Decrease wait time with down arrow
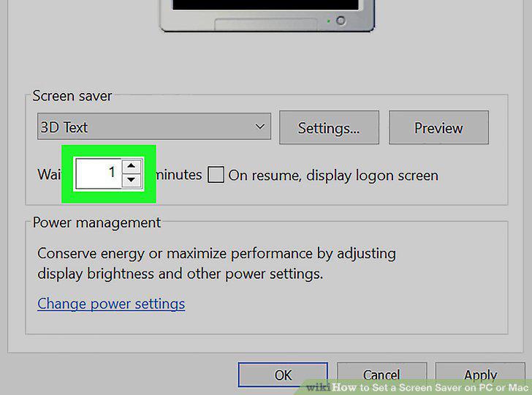 (x=132, y=180)
